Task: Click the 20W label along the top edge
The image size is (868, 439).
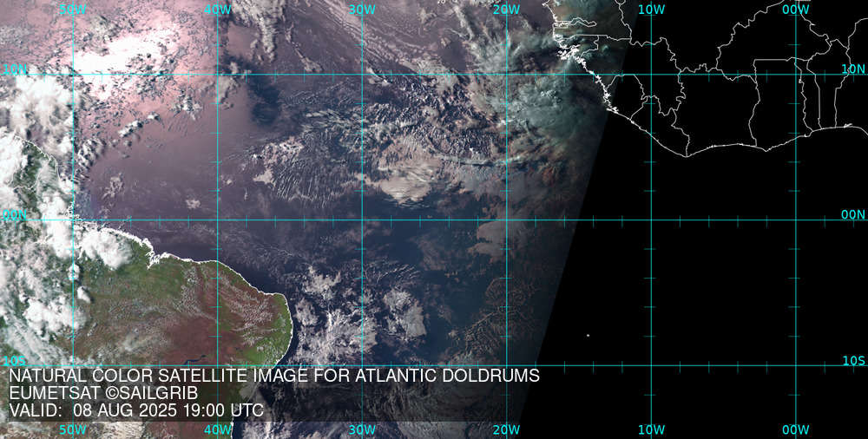Action: point(506,10)
